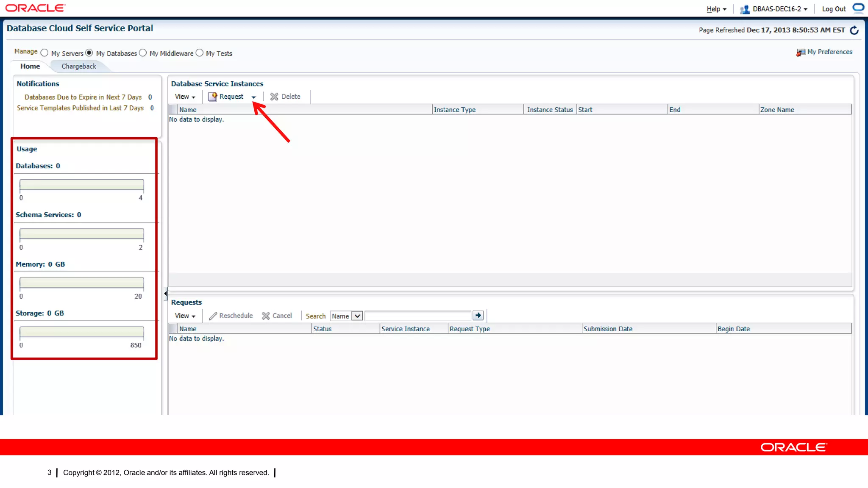Click the Request Type column header
The image size is (868, 488).
click(x=515, y=329)
